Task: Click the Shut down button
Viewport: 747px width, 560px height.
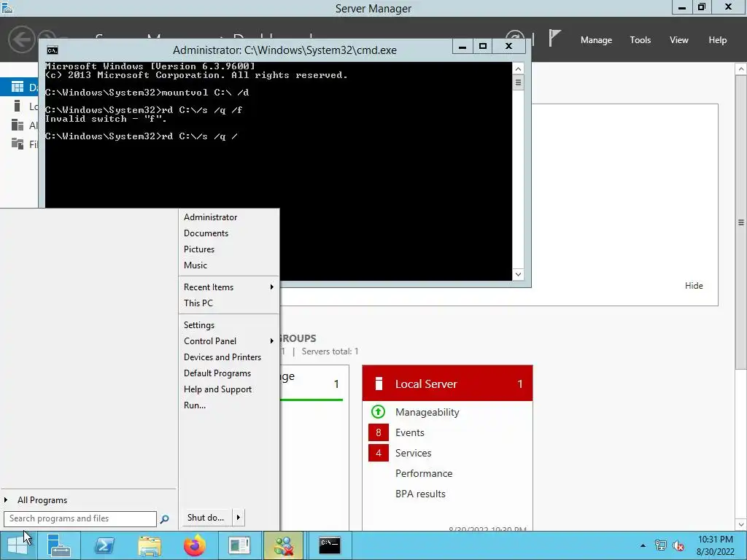Action: click(x=206, y=518)
